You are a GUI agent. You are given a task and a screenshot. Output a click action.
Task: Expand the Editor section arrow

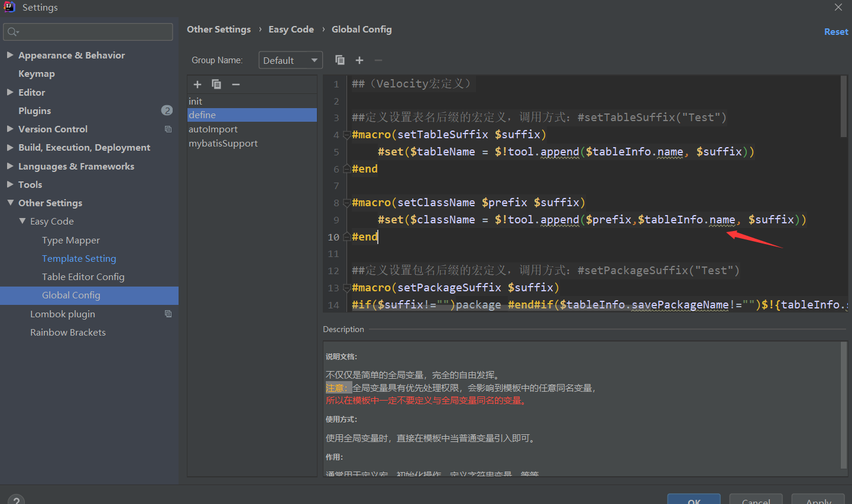10,92
